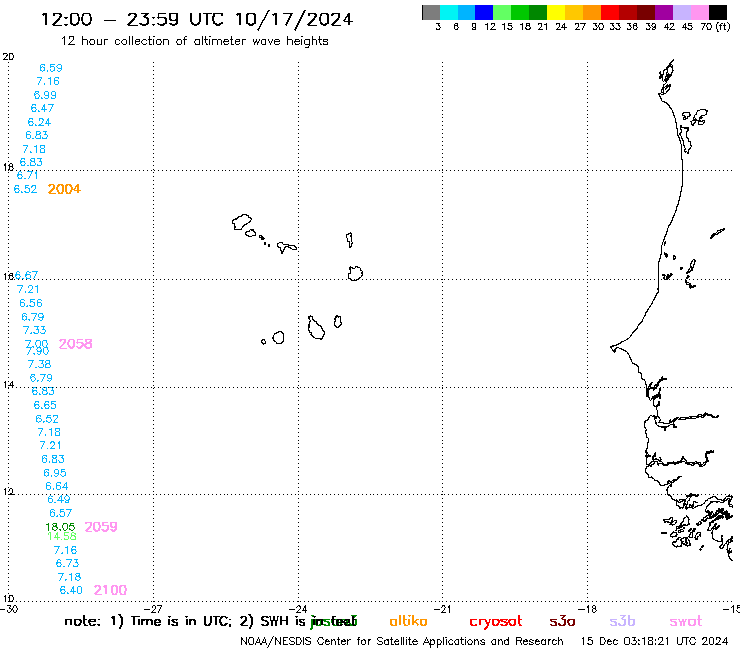The width and height of the screenshot is (740, 650).
Task: Click the title '12:00 – 23:59 UTC 10/17/2024'
Action: pos(197,19)
